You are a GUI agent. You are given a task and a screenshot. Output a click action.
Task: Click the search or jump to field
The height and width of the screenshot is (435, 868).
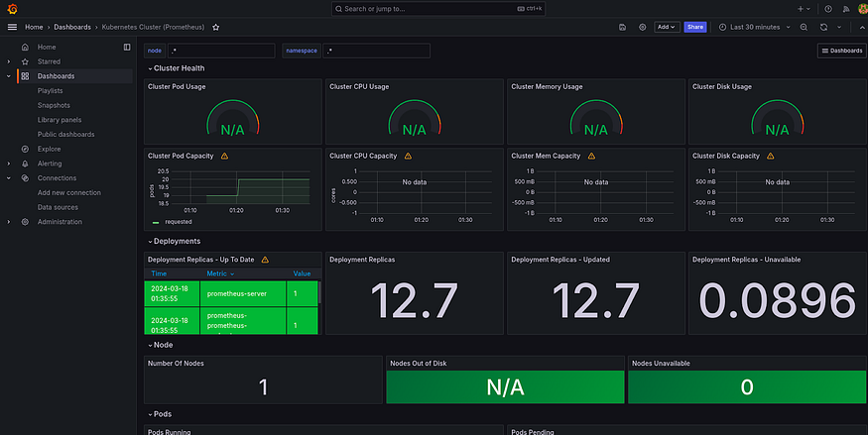point(437,9)
